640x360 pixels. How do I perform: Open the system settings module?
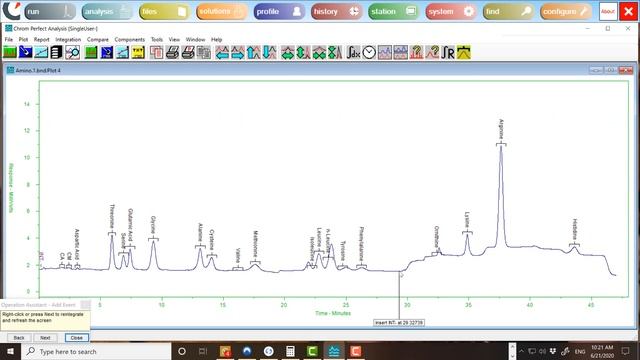pos(451,11)
